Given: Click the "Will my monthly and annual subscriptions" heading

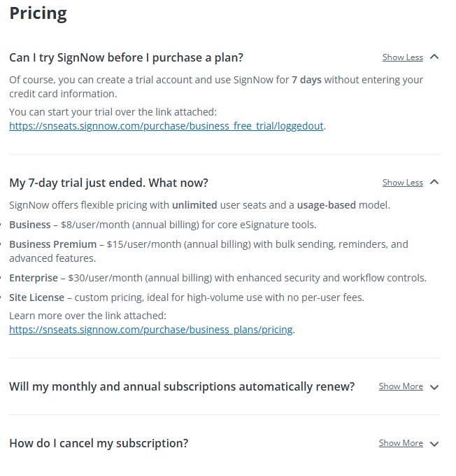Looking at the screenshot, I should click(182, 386).
